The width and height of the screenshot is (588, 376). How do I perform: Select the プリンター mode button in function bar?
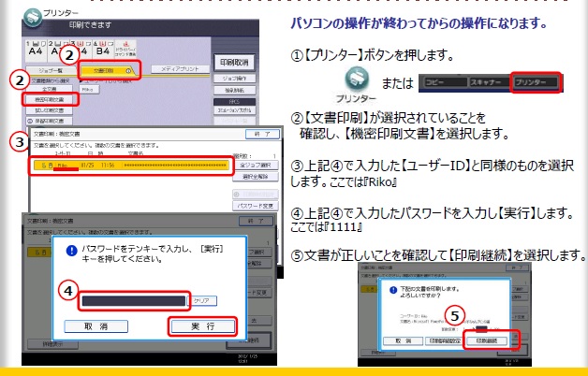point(535,81)
